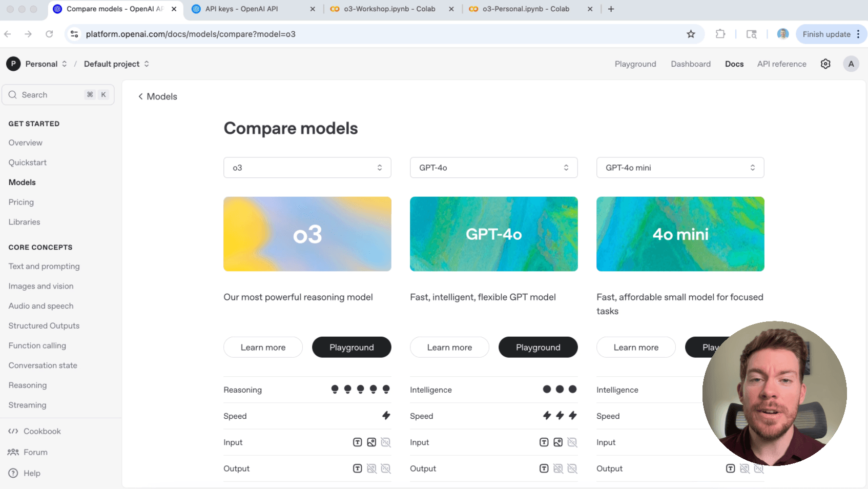Open Cookbook link in the sidebar

34,432
